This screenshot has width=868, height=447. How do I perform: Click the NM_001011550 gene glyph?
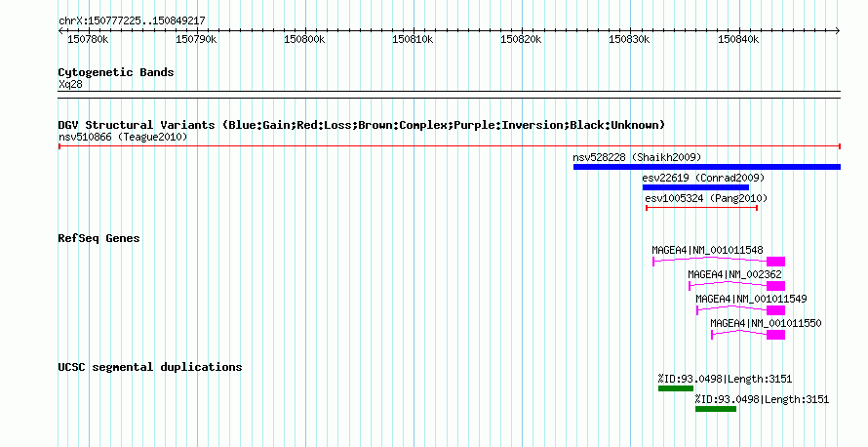coord(748,335)
